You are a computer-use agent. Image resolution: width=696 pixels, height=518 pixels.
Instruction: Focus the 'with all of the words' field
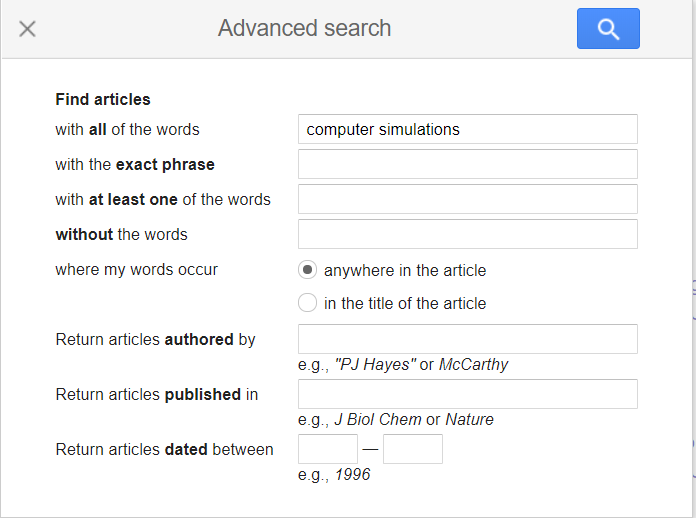[x=467, y=129]
